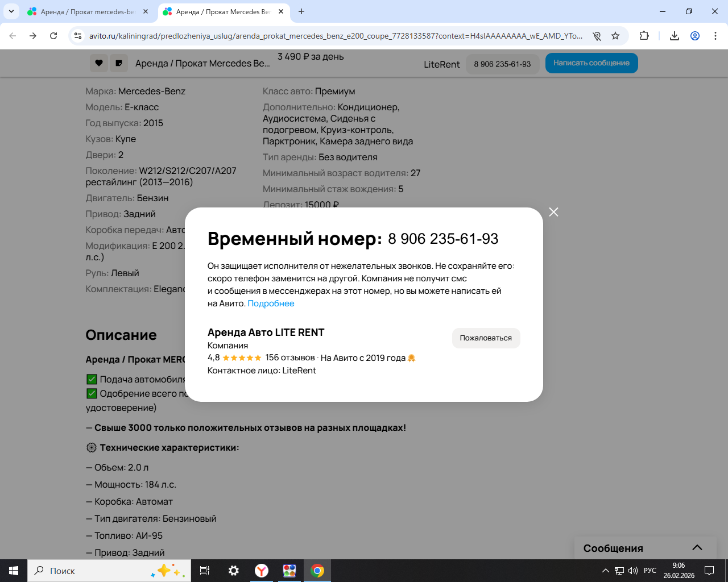Bookmark this page with star icon
Image resolution: width=728 pixels, height=582 pixels.
pyautogui.click(x=615, y=36)
